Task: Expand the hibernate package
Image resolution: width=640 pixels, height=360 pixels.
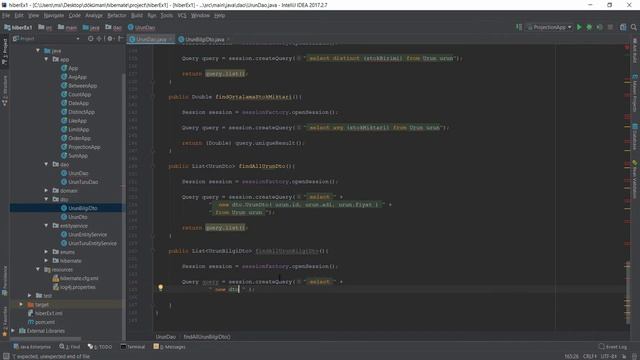Action: (46, 260)
